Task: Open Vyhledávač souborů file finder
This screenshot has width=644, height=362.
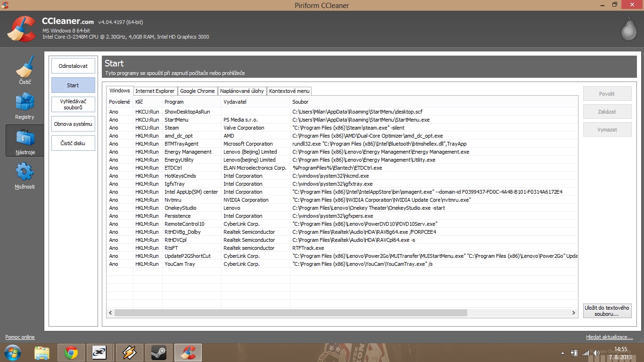Action: (x=73, y=104)
